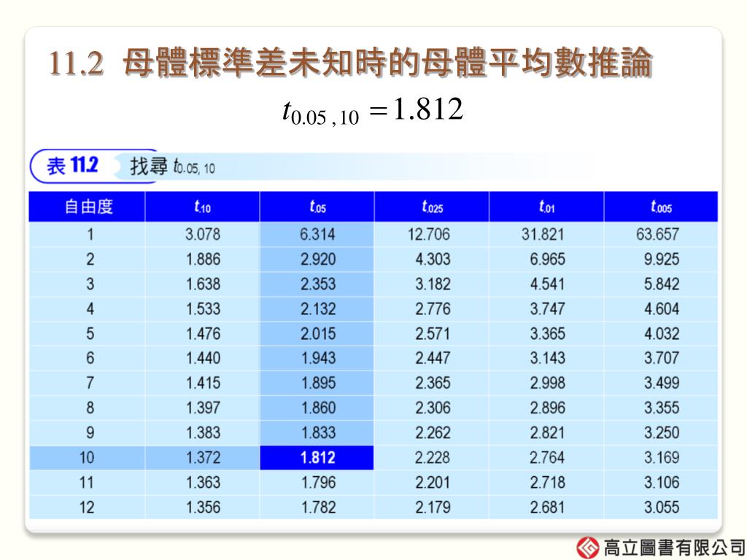The image size is (747, 560).
Task: Click the t0.05,10 = 1.812 formula
Action: (x=373, y=111)
